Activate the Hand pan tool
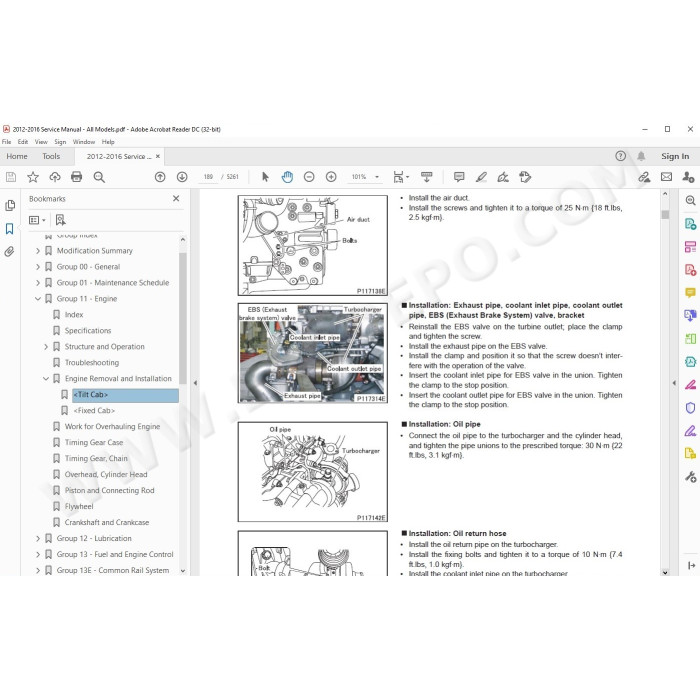 [x=287, y=177]
